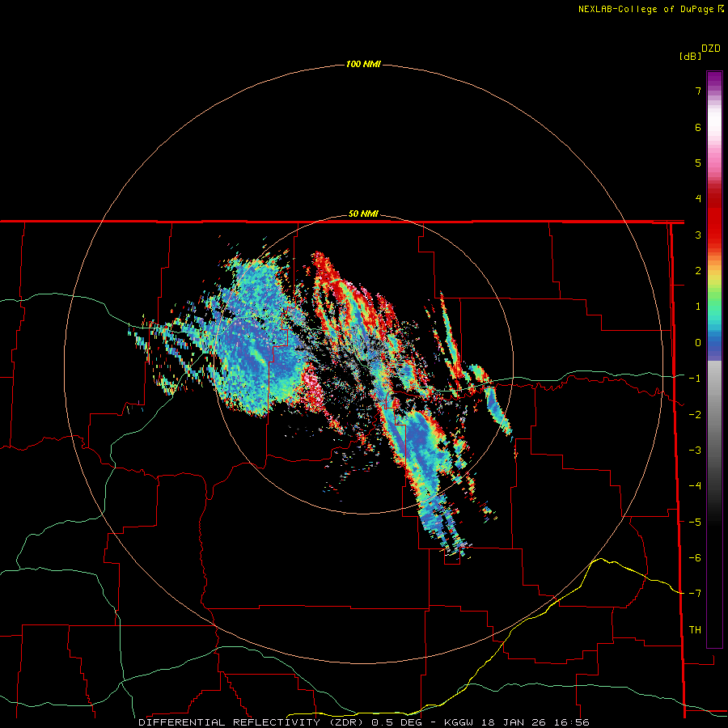
Task: Click the Differential Reflectivity (ZDR) title text
Action: (x=252, y=722)
